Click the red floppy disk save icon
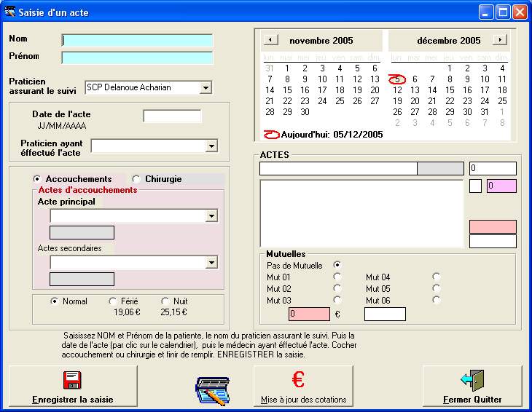 (72, 380)
